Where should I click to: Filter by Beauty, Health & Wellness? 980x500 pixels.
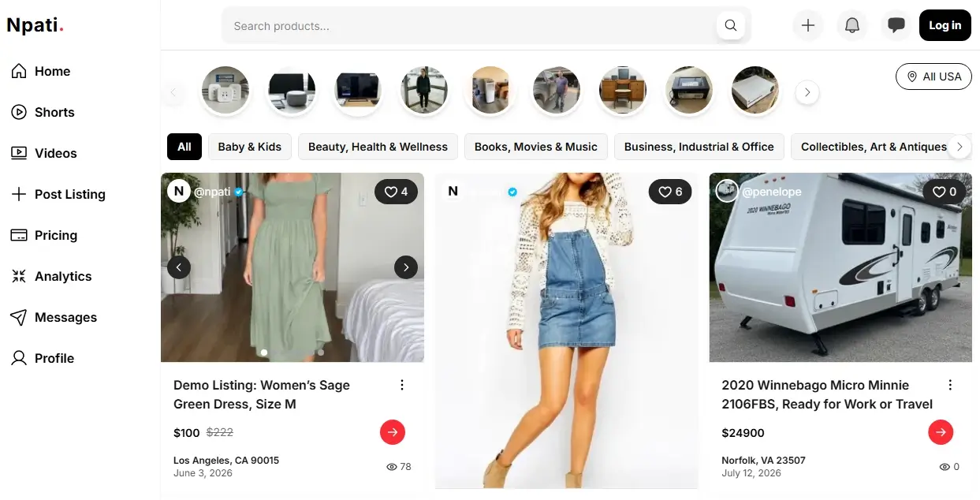378,147
